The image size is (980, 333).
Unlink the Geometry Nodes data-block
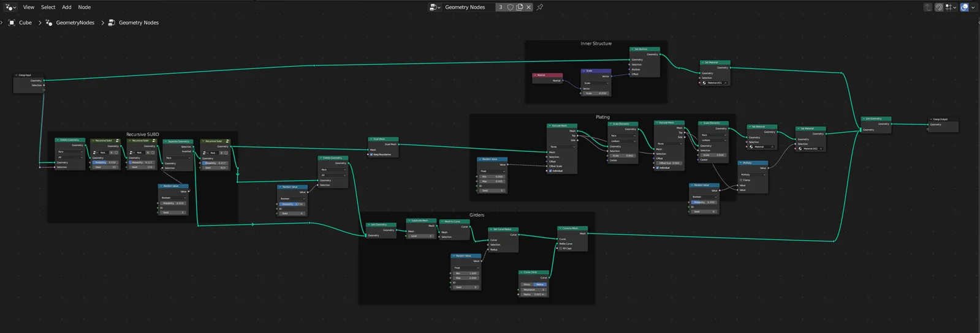(x=528, y=7)
